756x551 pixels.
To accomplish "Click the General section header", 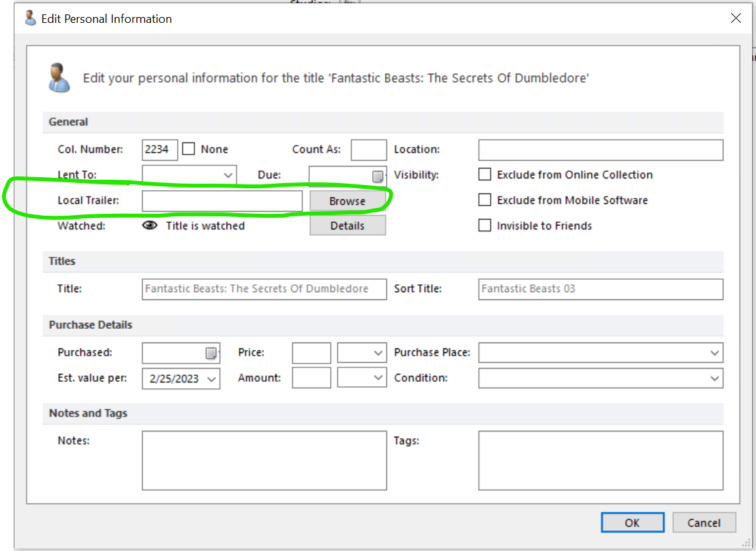I will pyautogui.click(x=383, y=122).
